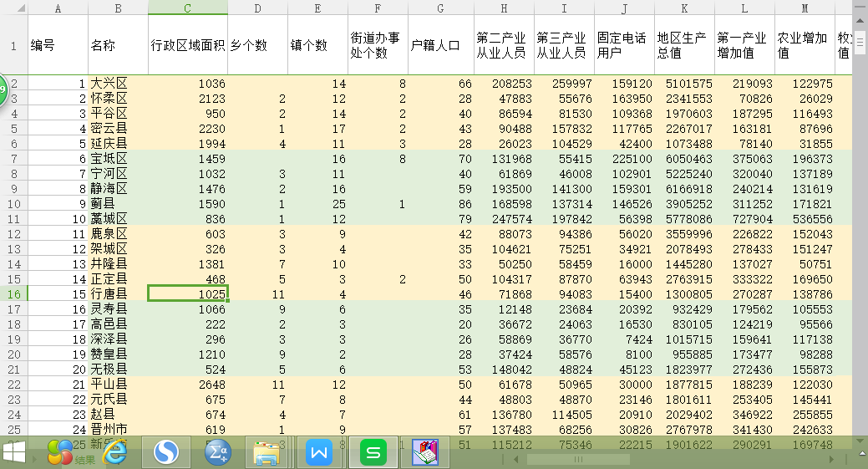Viewport: 868px width, 469px height.
Task: Select column H header
Action: (503, 8)
